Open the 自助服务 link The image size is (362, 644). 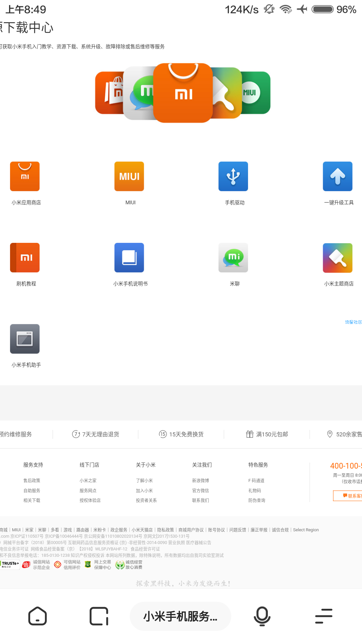pos(32,490)
